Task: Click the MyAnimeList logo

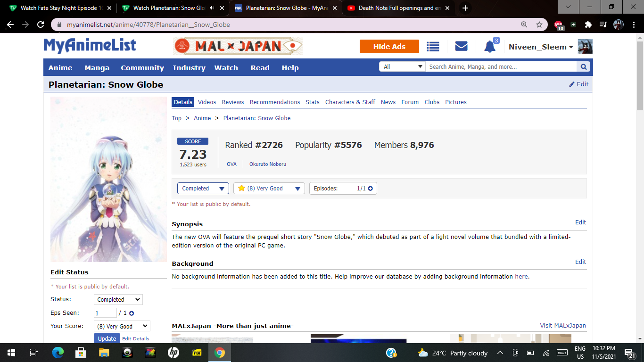Action: pos(90,46)
